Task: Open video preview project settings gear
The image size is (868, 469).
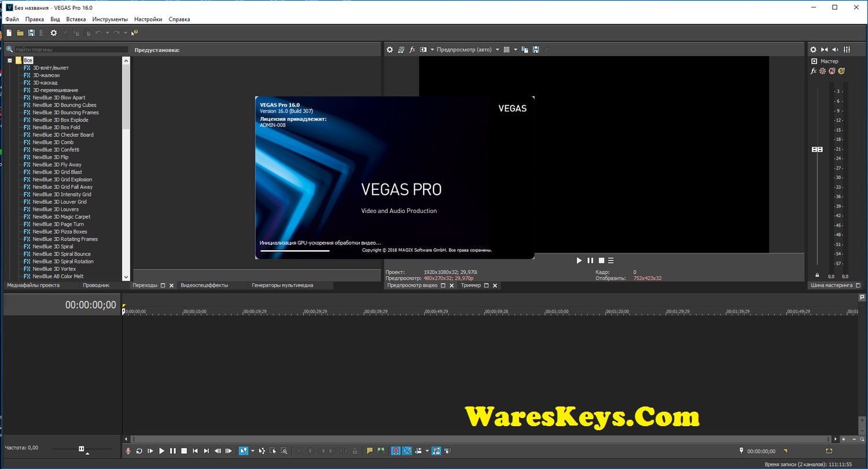Action: [x=389, y=50]
